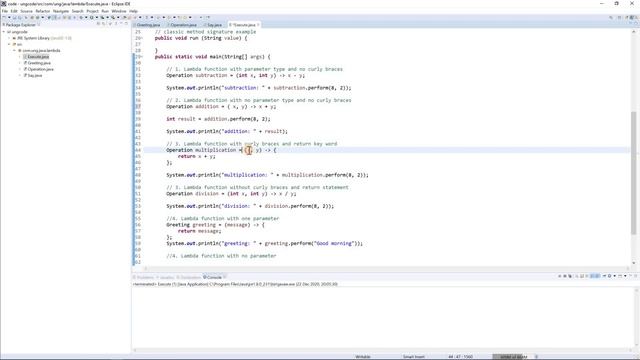This screenshot has width=640, height=360.
Task: Select the Execute.java editor tab
Action: tap(244, 25)
